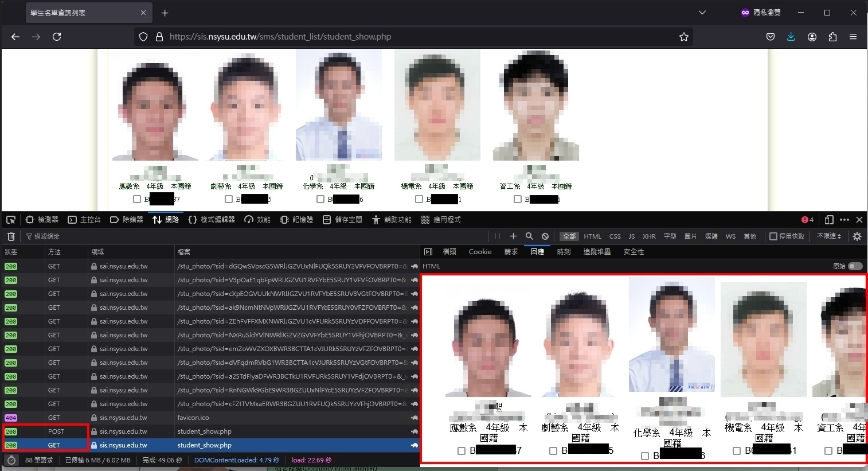The width and height of the screenshot is (868, 471).
Task: Sort requests by 方法 method column
Action: [67, 252]
